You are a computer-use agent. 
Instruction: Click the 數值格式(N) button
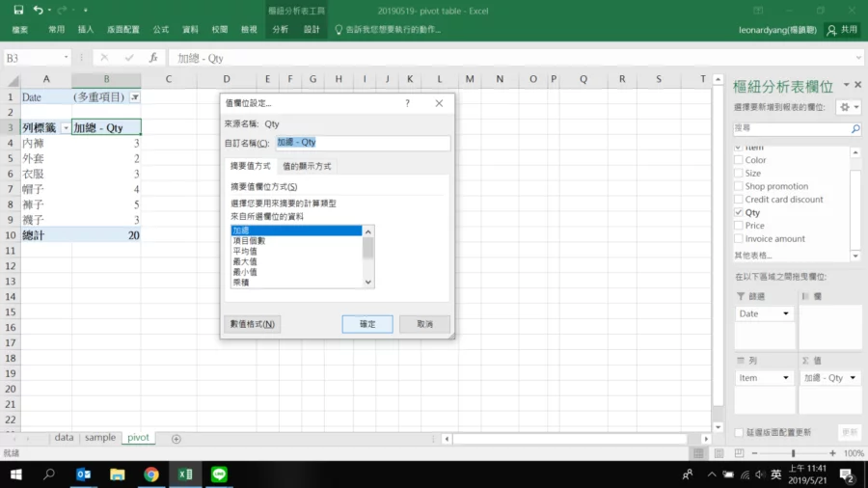[x=253, y=324]
